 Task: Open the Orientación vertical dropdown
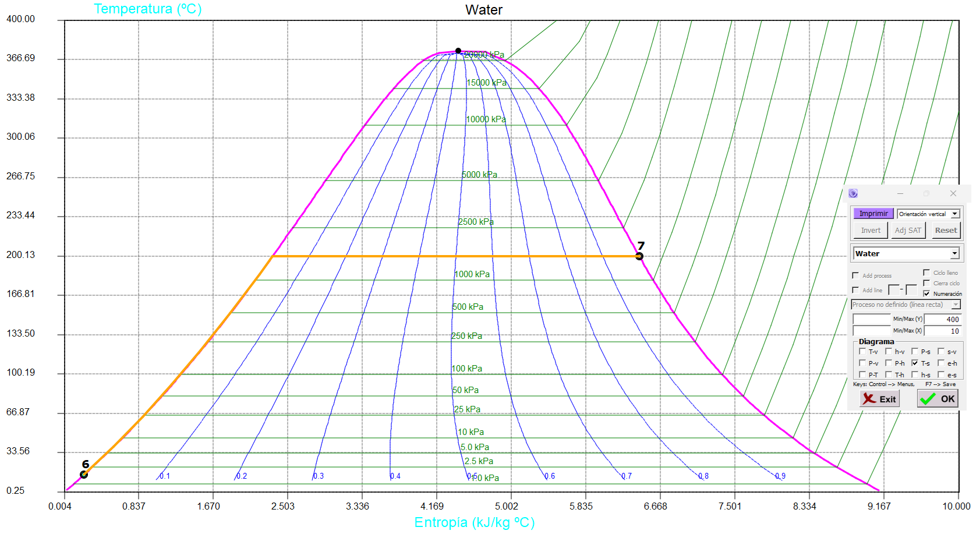point(955,214)
